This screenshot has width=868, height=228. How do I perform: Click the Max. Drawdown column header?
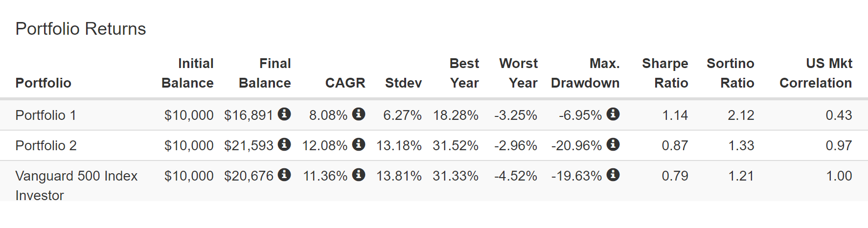pos(585,73)
